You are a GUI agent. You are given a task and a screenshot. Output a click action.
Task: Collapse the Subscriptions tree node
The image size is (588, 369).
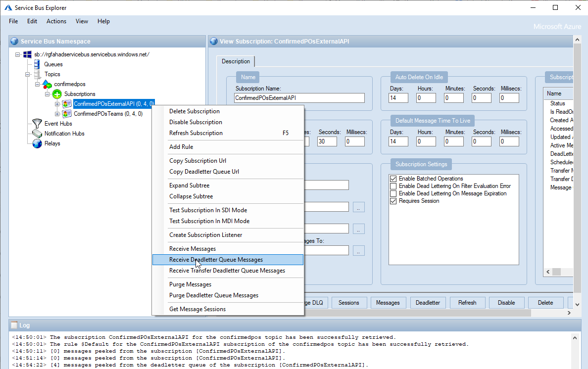(47, 94)
